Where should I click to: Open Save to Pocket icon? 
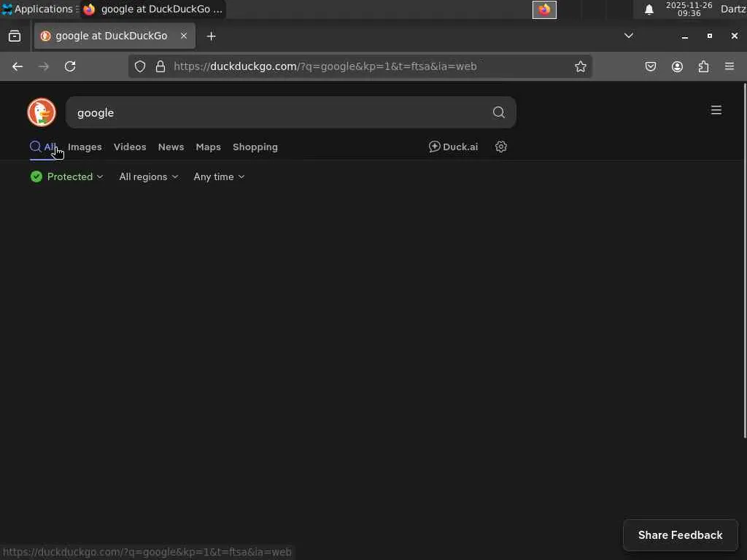650,66
